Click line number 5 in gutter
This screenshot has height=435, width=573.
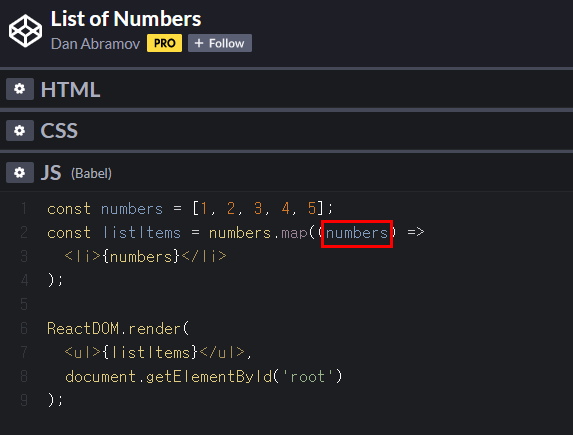(24, 304)
